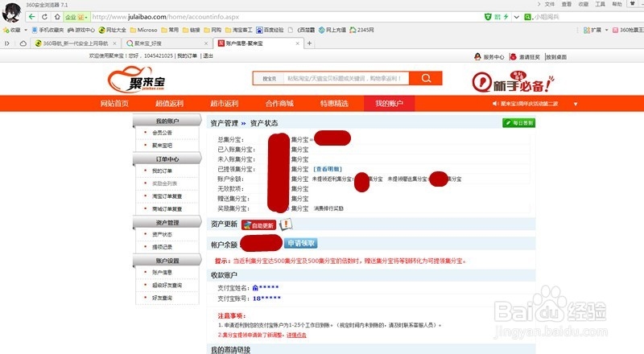Screen dimensions: 644x354
Task: Open the 网购 bookmark folder
Action: pyautogui.click(x=213, y=30)
